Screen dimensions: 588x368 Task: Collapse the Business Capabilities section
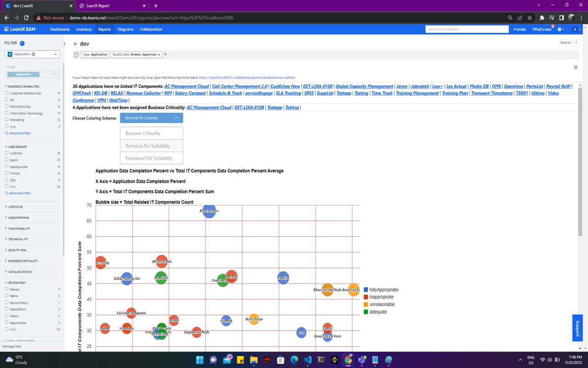(x=23, y=86)
